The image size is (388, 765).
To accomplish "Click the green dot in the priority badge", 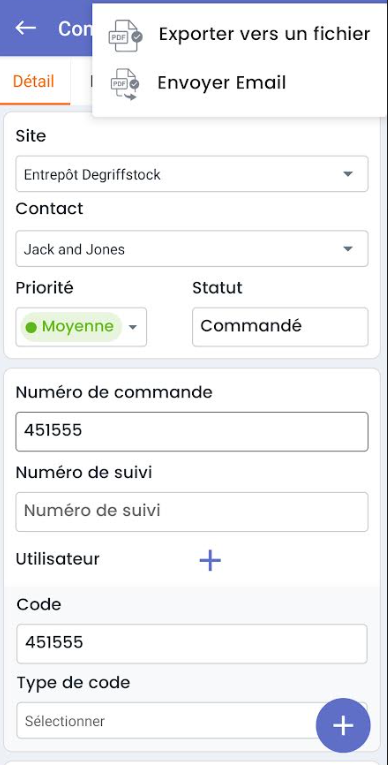I will [31, 327].
